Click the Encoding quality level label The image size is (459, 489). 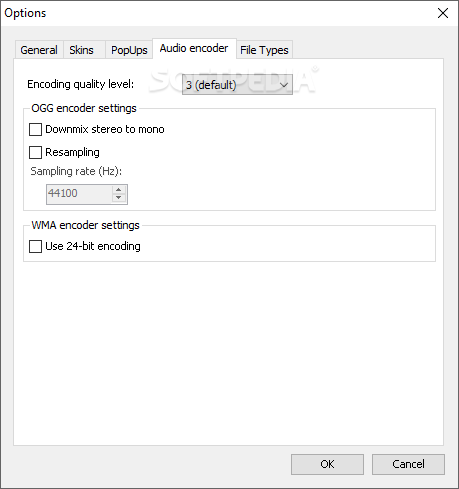80,84
